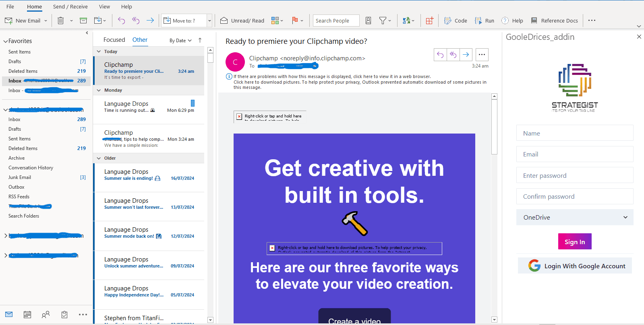Click the Create a video button
Viewport: 644px width, 325px height.
pos(354,316)
